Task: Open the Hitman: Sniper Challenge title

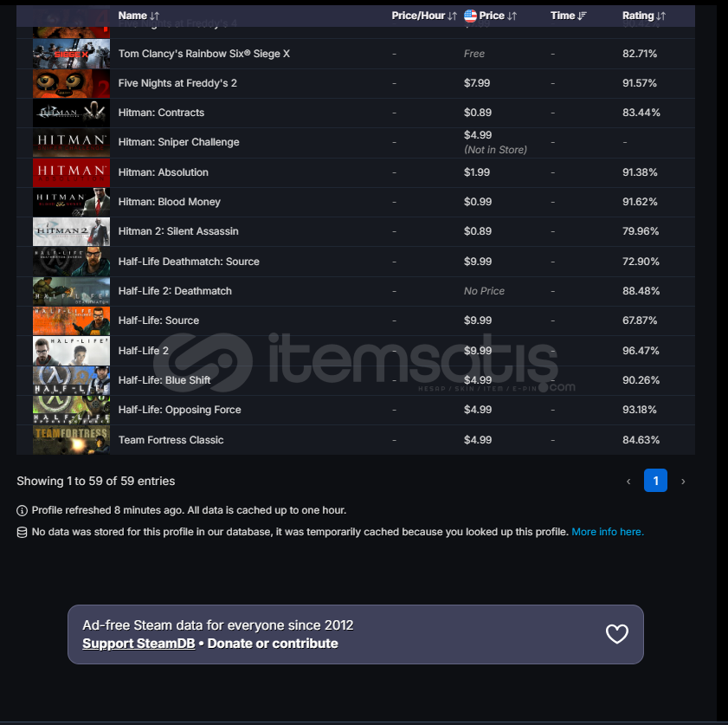Action: click(178, 142)
